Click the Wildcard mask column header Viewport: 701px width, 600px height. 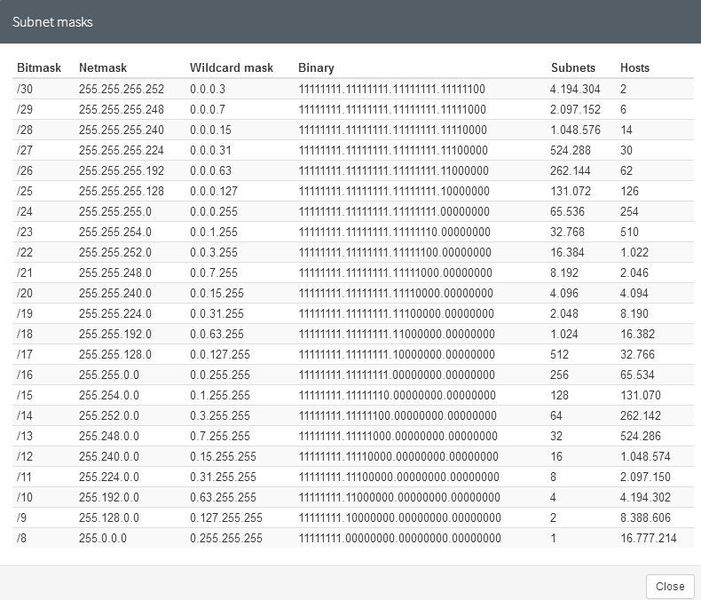click(x=231, y=68)
